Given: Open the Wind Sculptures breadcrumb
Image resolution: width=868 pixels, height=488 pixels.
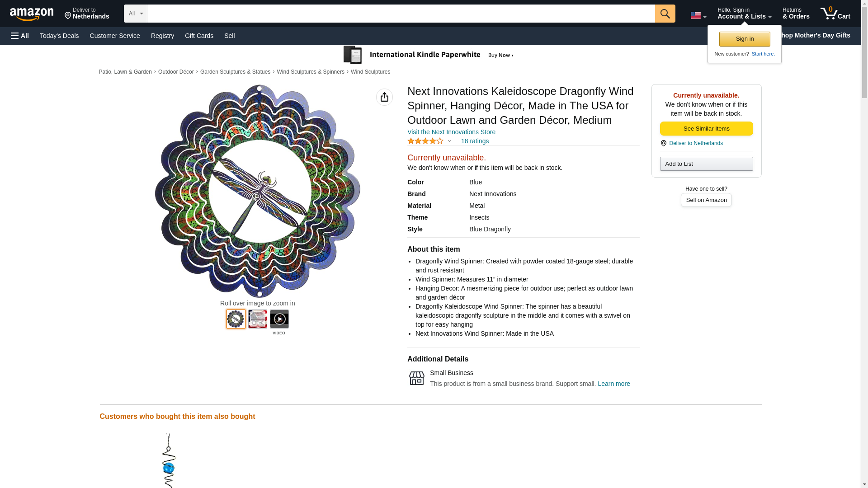Looking at the screenshot, I should coord(370,72).
